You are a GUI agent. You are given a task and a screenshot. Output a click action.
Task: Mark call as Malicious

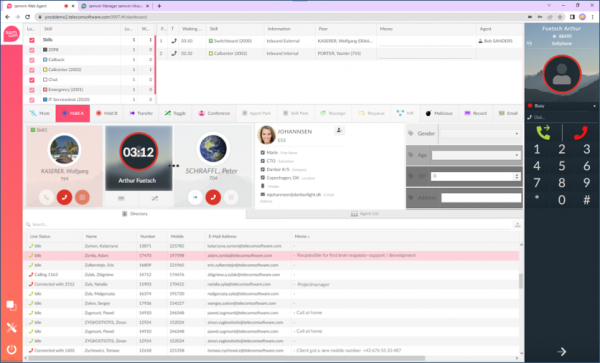click(x=439, y=113)
